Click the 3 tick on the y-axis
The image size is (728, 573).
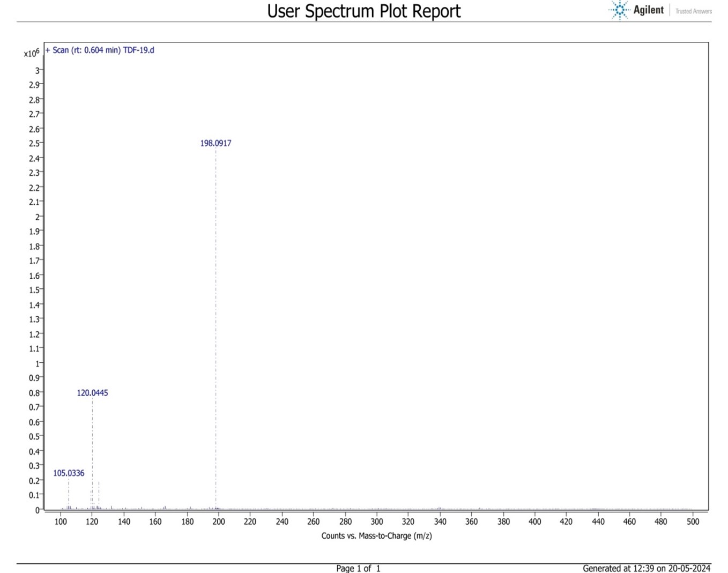[x=37, y=70]
